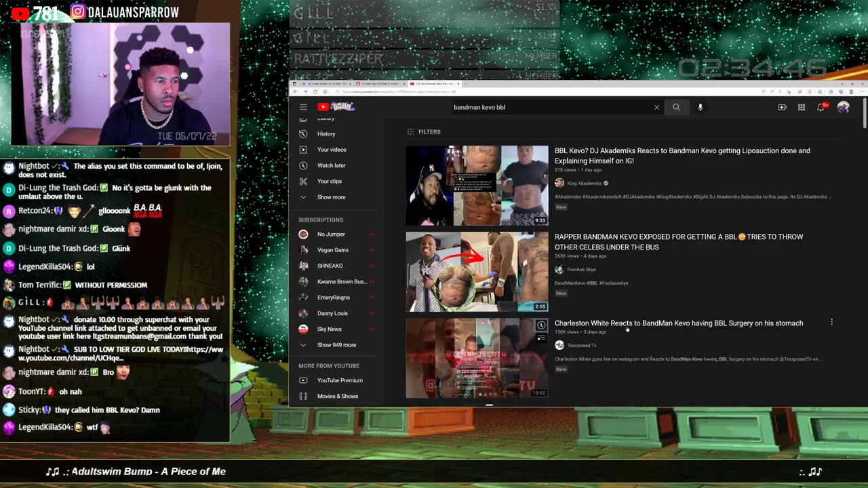868x488 pixels.
Task: Open Your clips in the sidebar
Action: tap(337, 181)
